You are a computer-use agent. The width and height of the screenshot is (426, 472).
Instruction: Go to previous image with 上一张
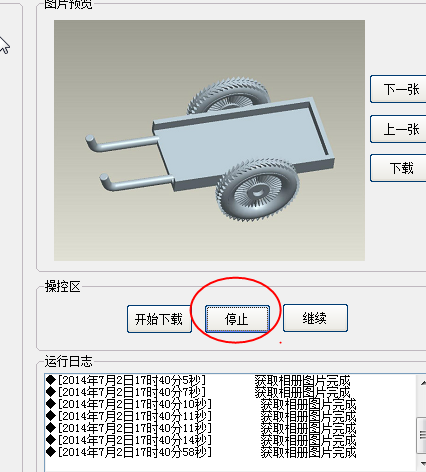point(398,129)
